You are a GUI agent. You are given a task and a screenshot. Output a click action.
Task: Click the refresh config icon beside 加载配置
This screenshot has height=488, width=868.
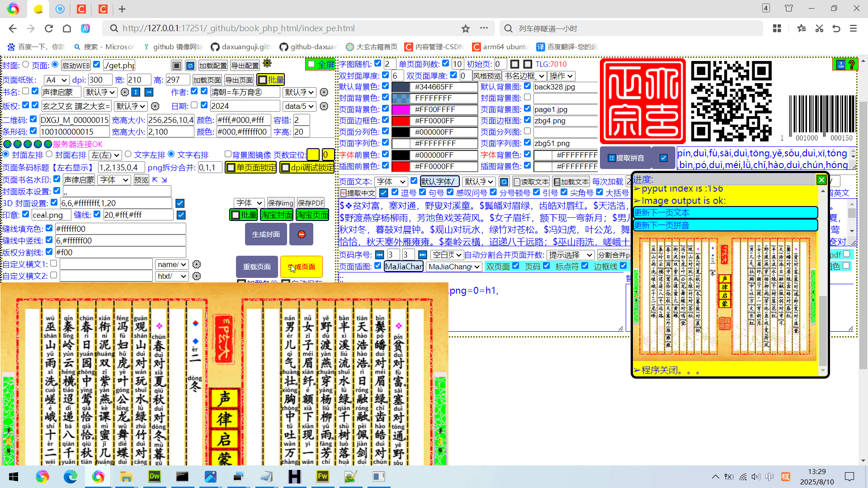[190, 66]
